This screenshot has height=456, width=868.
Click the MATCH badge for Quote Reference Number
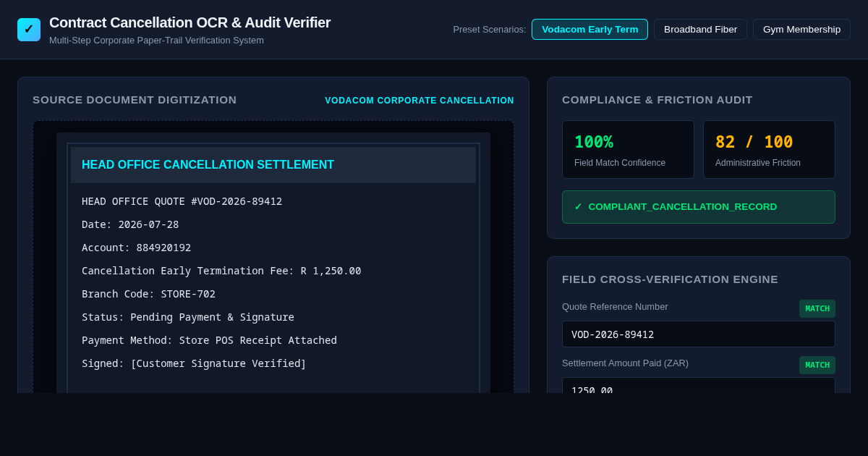[817, 308]
